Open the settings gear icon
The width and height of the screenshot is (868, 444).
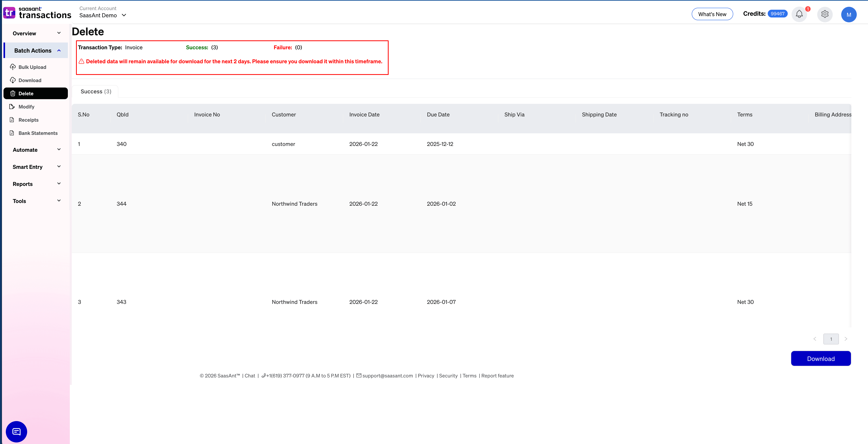coord(825,14)
